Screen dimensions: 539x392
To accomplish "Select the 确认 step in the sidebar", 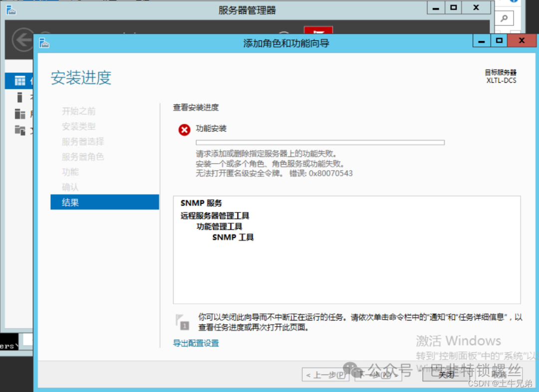I will click(x=70, y=187).
